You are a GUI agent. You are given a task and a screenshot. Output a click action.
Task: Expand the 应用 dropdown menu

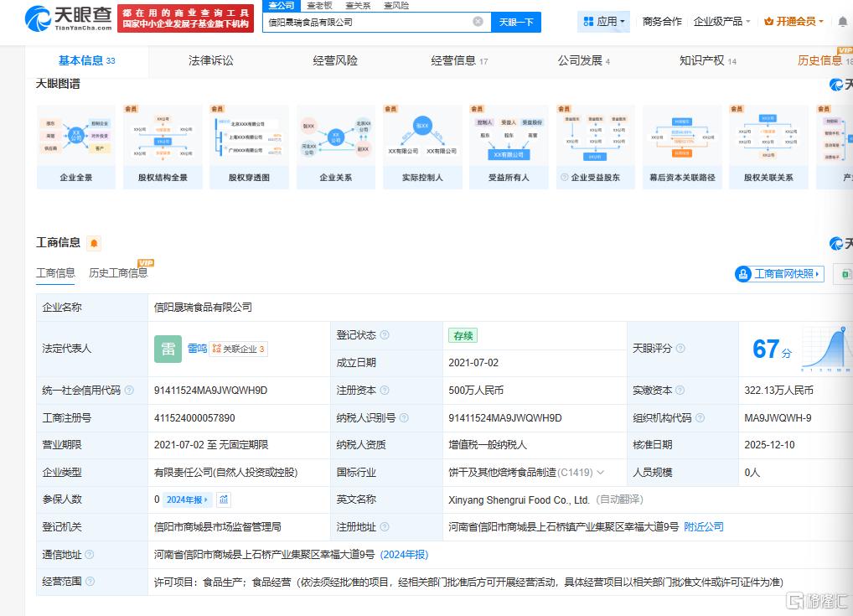click(603, 22)
